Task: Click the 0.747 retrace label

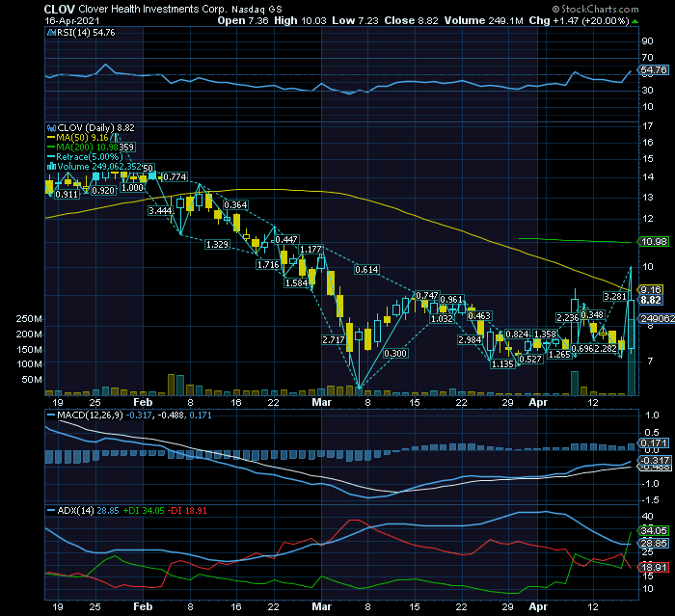Action: 427,295
